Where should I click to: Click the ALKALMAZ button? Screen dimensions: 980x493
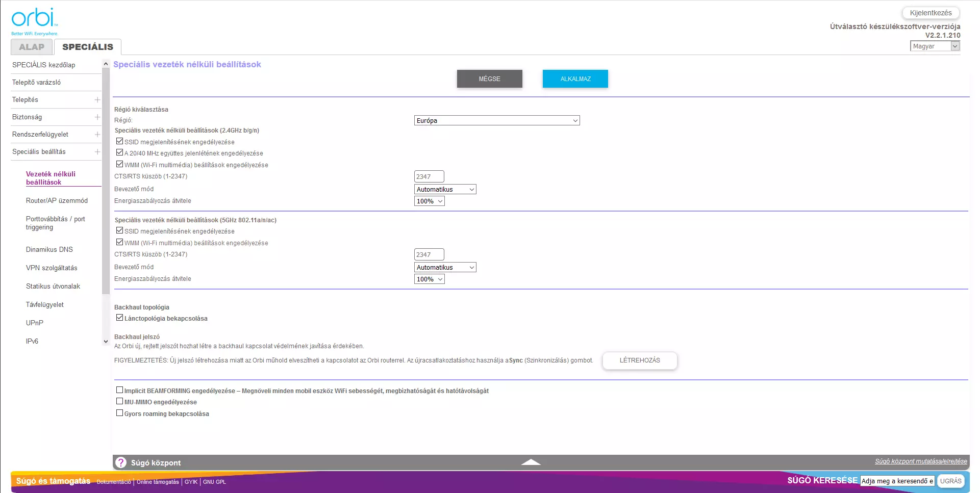pyautogui.click(x=575, y=79)
